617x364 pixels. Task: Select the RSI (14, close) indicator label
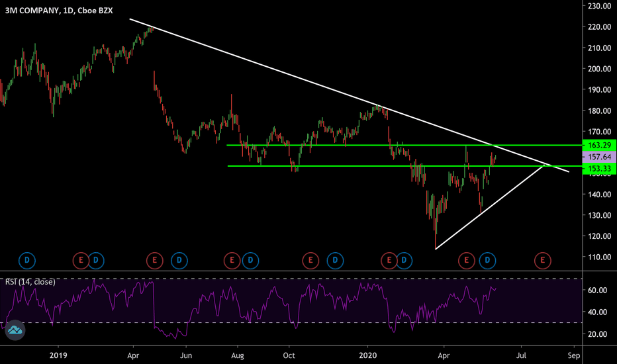(x=30, y=282)
